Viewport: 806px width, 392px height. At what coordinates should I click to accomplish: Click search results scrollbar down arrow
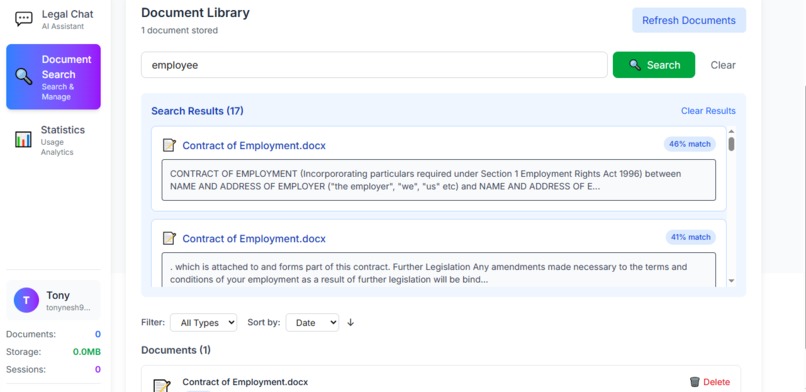[x=731, y=281]
